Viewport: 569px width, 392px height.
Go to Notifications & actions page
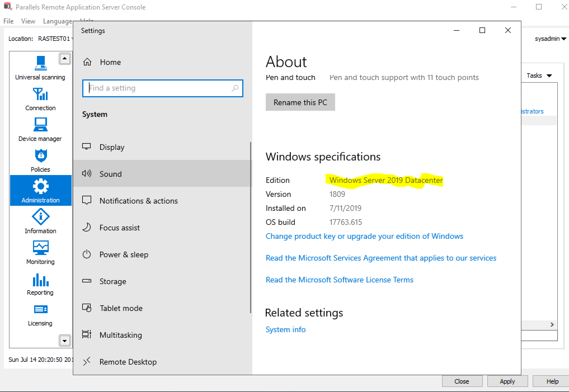click(x=162, y=201)
